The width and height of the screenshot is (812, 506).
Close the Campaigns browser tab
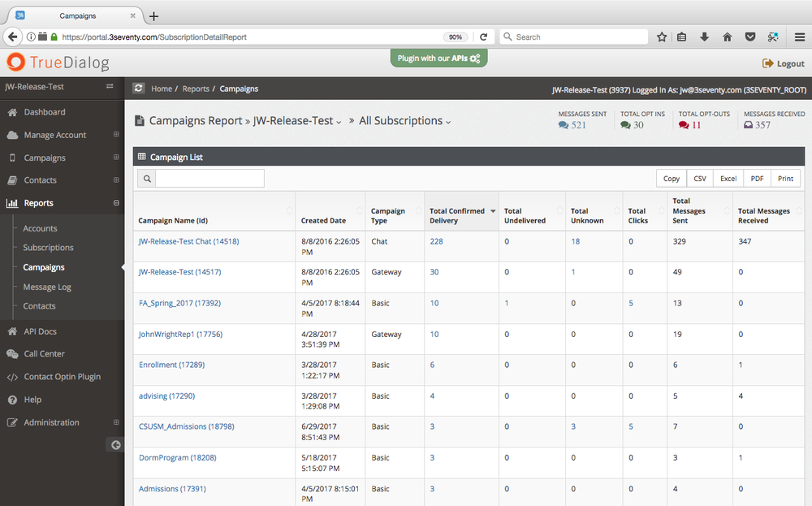point(132,15)
